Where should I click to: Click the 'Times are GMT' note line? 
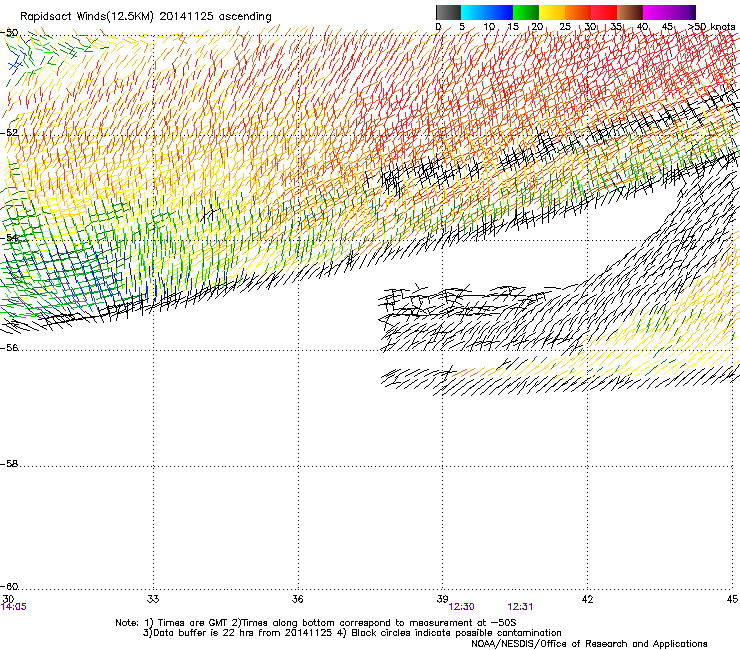[316, 623]
